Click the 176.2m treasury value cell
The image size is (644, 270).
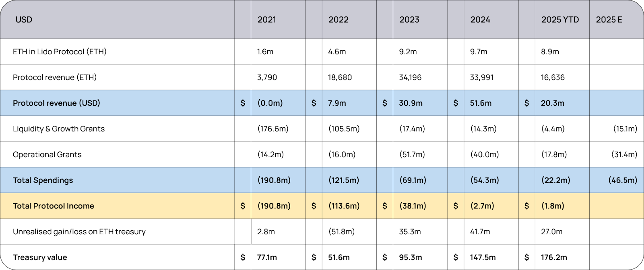point(554,257)
